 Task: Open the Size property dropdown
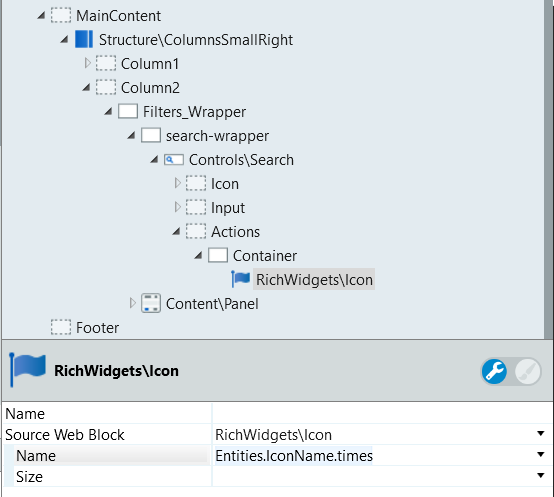[x=541, y=476]
